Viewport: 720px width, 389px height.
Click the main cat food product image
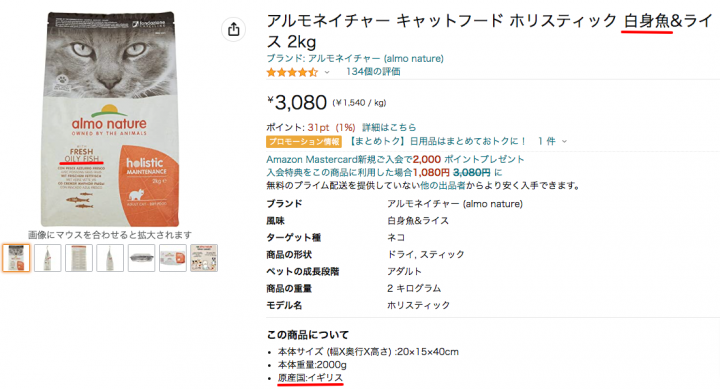click(110, 118)
